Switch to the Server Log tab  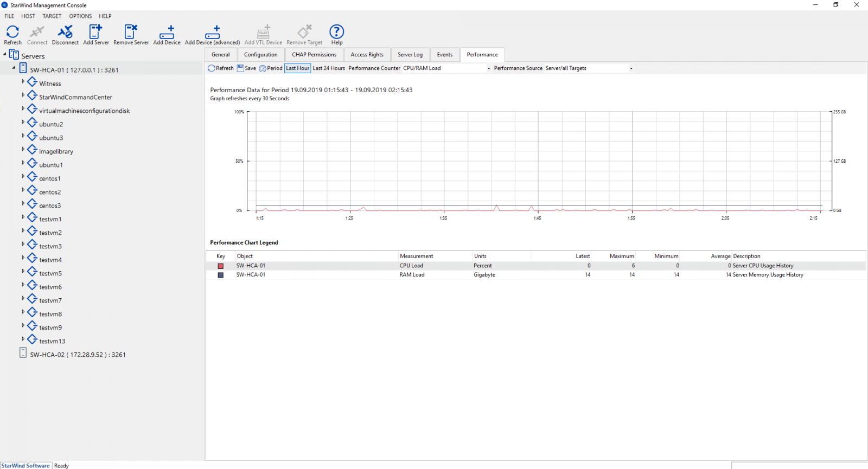point(410,55)
